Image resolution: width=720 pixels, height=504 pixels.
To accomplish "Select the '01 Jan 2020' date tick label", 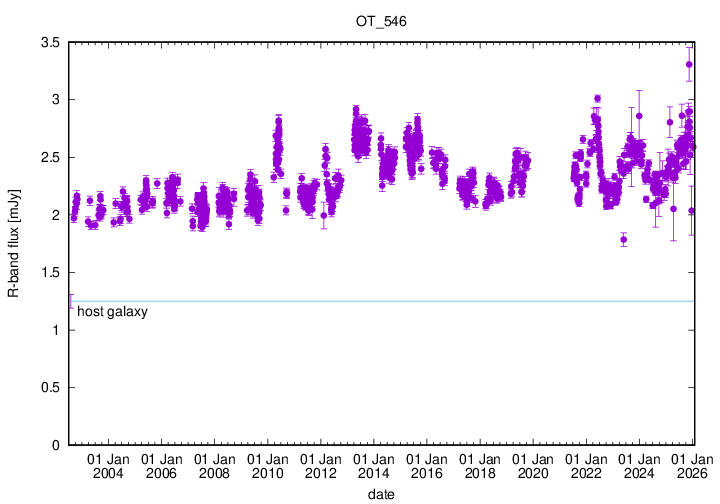I will click(533, 465).
